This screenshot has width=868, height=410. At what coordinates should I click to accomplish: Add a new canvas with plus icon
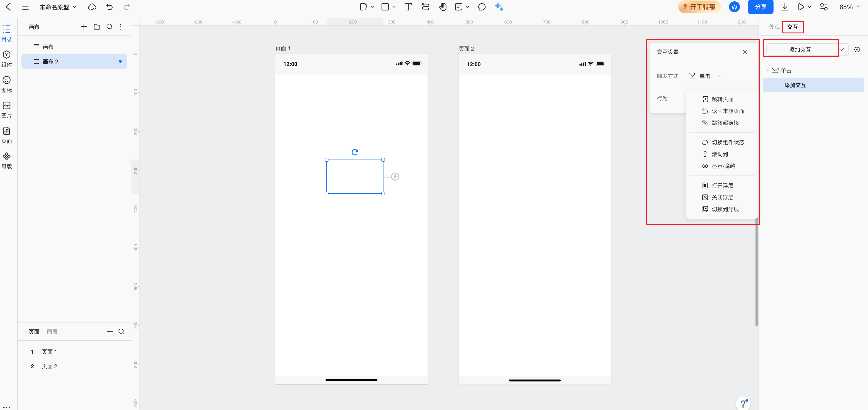(84, 27)
